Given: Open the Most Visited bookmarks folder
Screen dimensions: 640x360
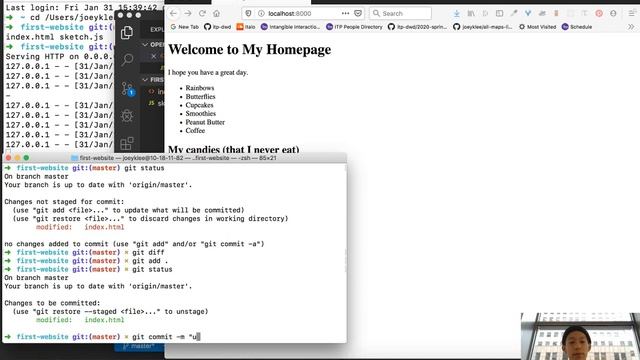Looking at the screenshot, I should coord(537,27).
